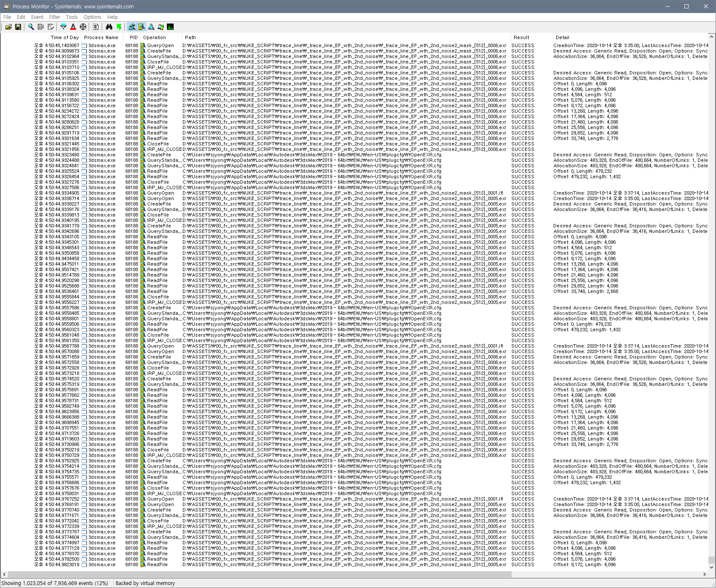Select Include Process From Window crosshair
716x588 pixels.
coord(83,27)
